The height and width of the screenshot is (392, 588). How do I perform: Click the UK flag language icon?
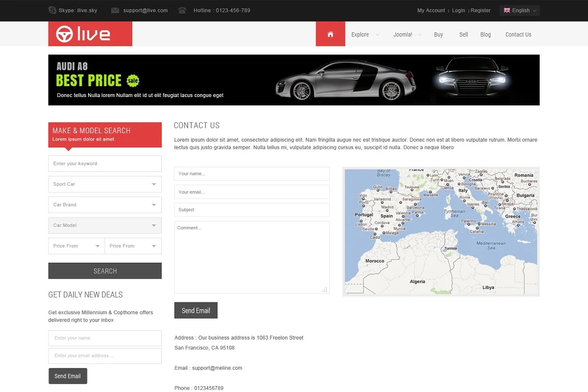click(x=507, y=10)
